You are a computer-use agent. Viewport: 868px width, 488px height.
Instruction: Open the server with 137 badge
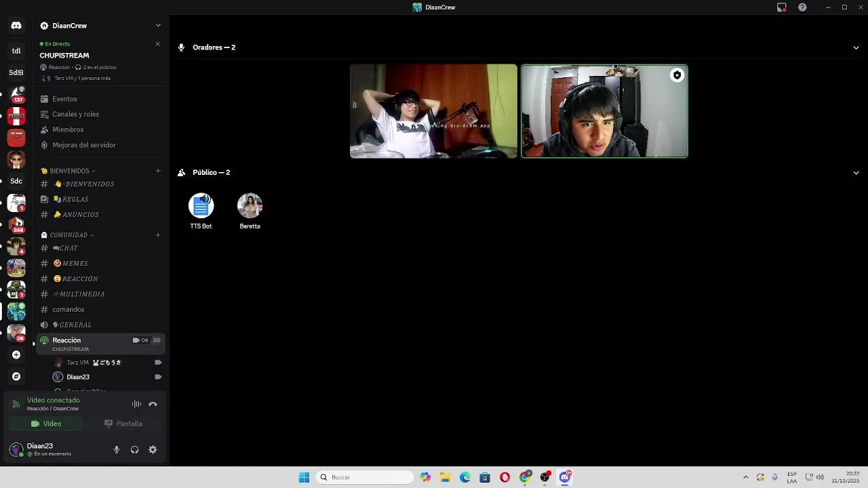pos(16,94)
